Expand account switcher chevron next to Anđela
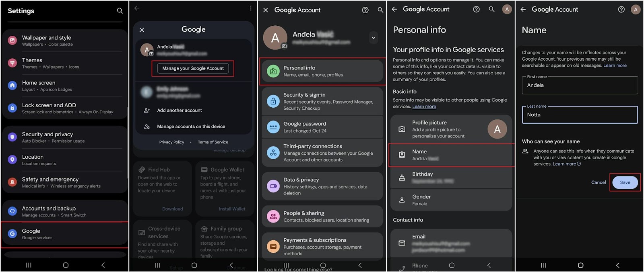The height and width of the screenshot is (272, 644). pyautogui.click(x=374, y=38)
